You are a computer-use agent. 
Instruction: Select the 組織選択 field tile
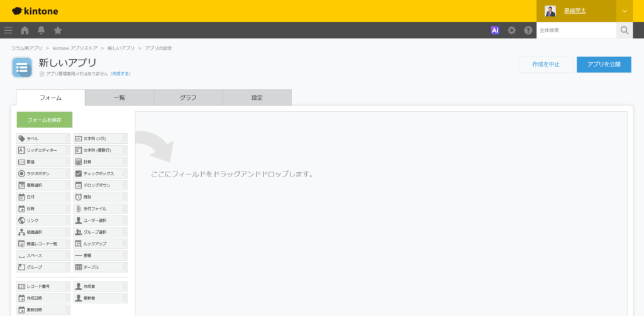(43, 232)
